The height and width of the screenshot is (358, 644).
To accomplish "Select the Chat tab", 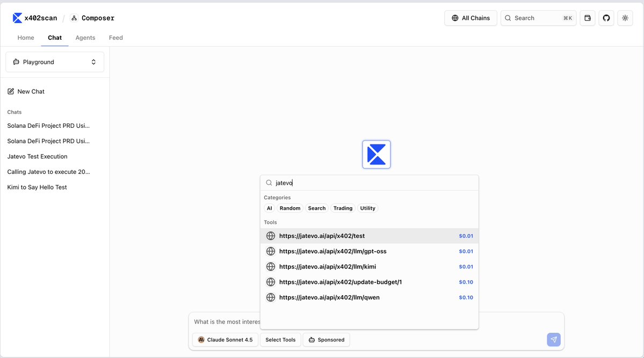I will [x=55, y=38].
